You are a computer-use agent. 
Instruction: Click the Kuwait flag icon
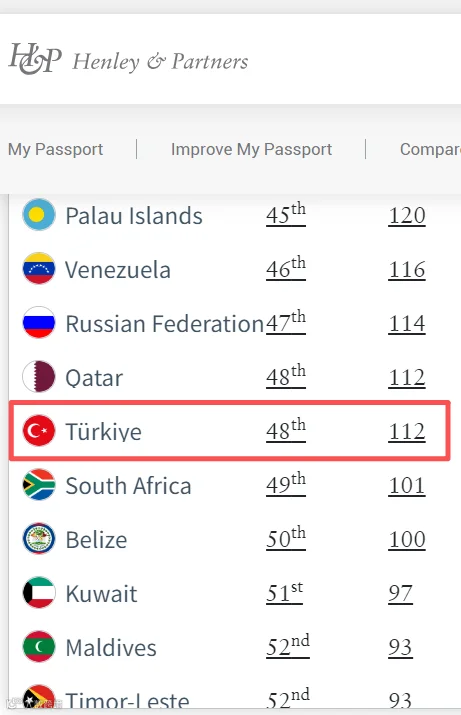[x=39, y=593]
